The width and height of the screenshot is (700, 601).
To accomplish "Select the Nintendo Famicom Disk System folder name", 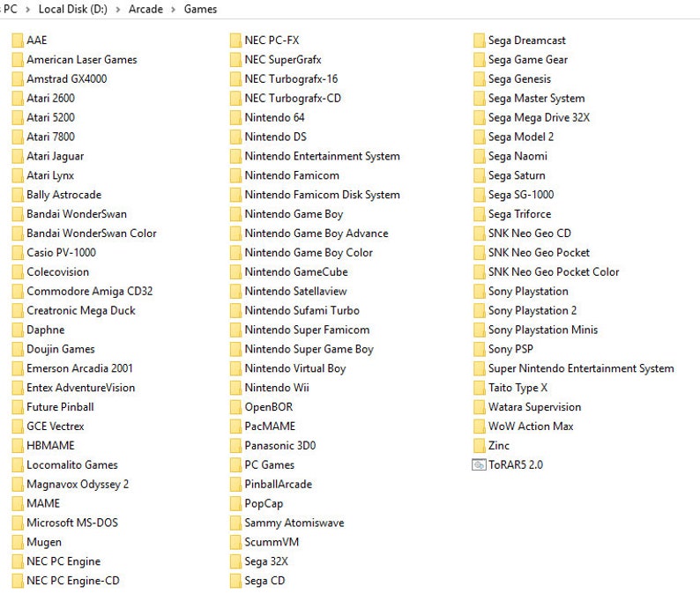I will coord(323,195).
